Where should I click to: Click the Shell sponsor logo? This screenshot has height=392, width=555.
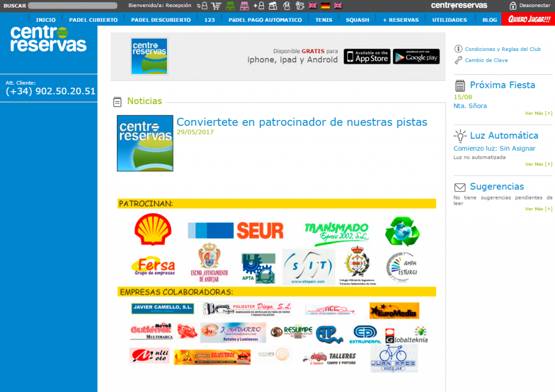(153, 229)
